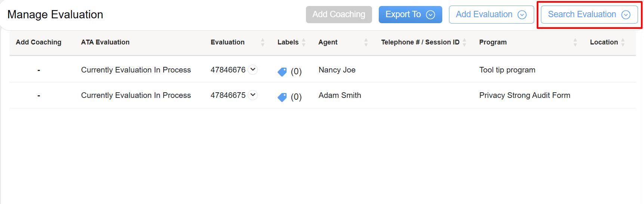Open the Export To dropdown

410,15
